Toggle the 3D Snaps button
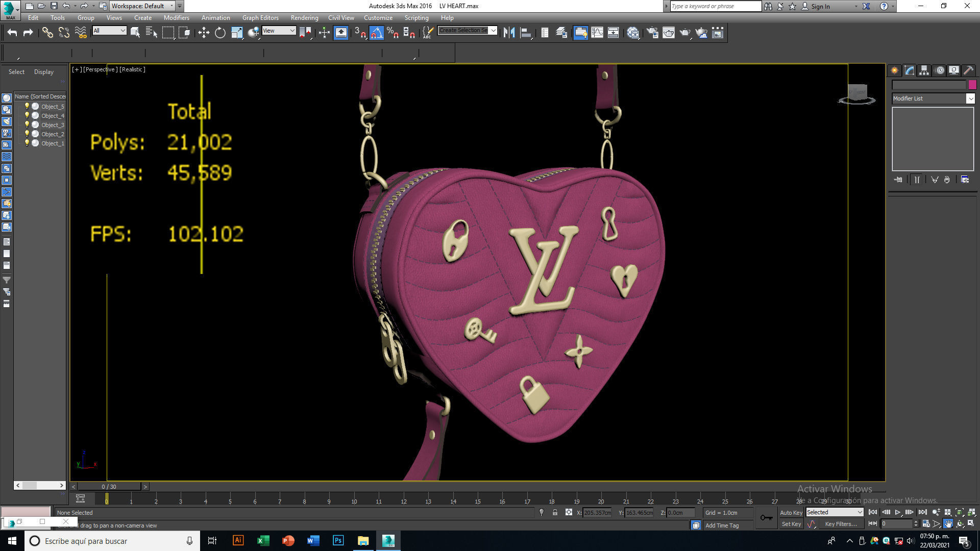Image resolution: width=980 pixels, height=551 pixels. tap(360, 33)
